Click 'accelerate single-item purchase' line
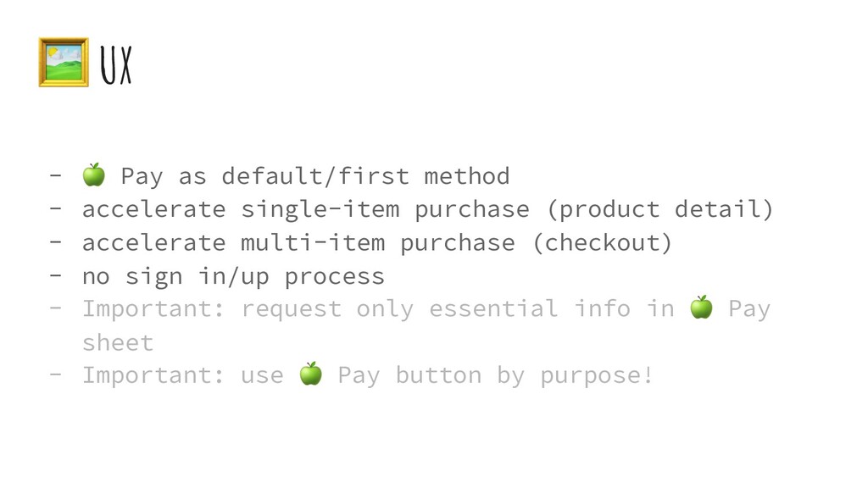The width and height of the screenshot is (868, 488). pyautogui.click(x=305, y=210)
